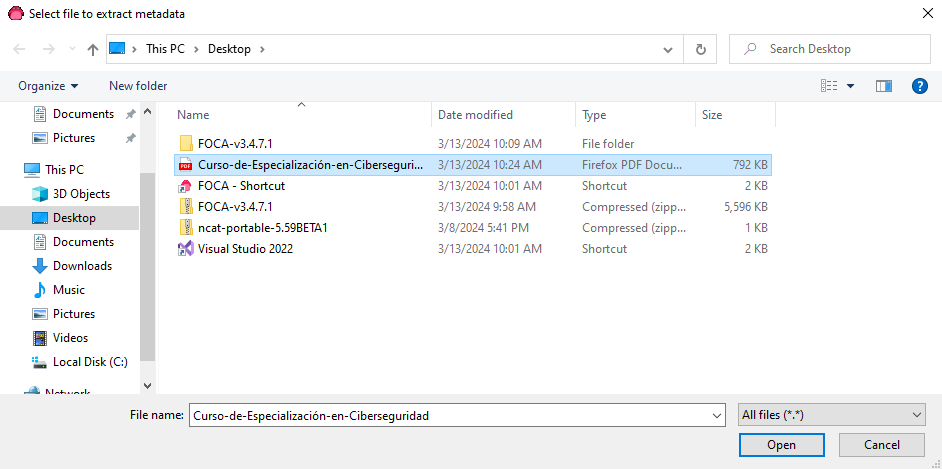Open the All files (*.*) filter dropdown
Image resolution: width=942 pixels, height=469 pixels.
click(x=831, y=414)
